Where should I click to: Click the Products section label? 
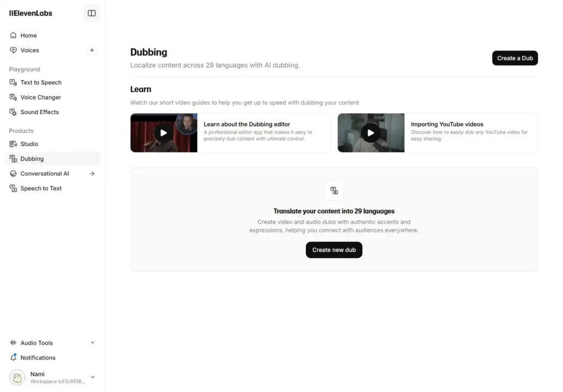tap(21, 131)
